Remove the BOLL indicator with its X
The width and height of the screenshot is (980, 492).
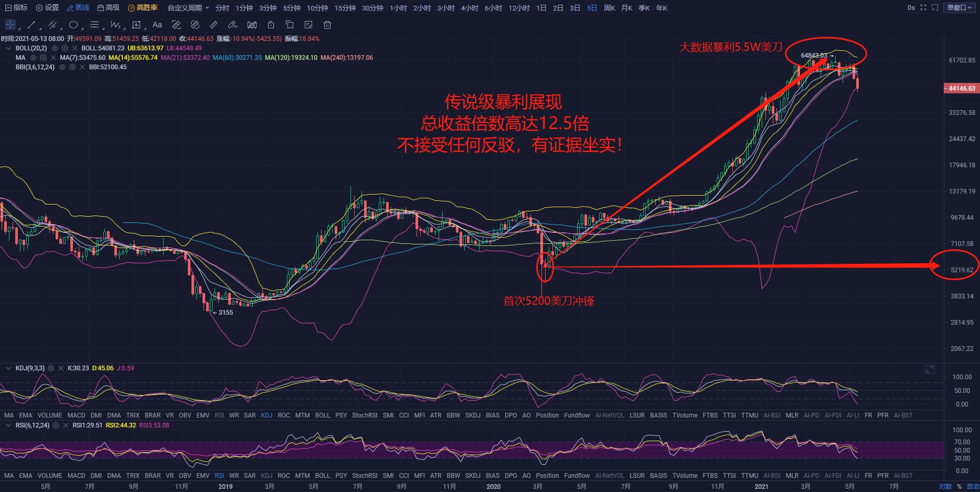click(x=74, y=48)
